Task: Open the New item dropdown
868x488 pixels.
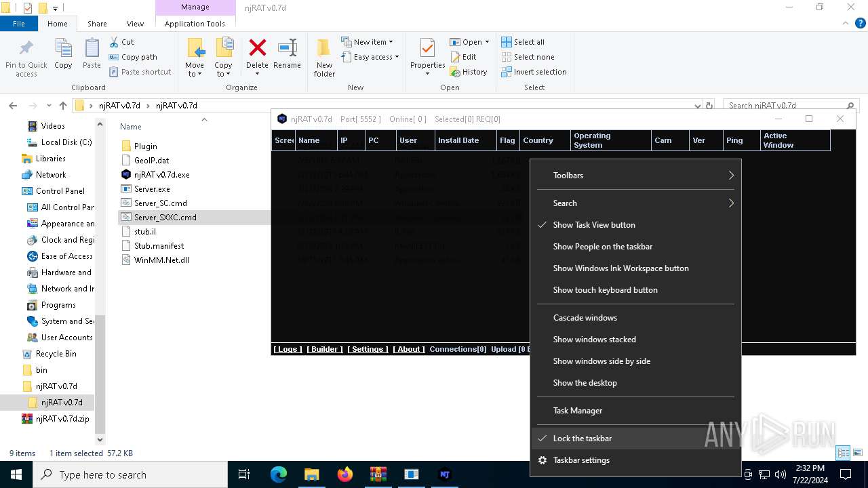Action: point(367,42)
